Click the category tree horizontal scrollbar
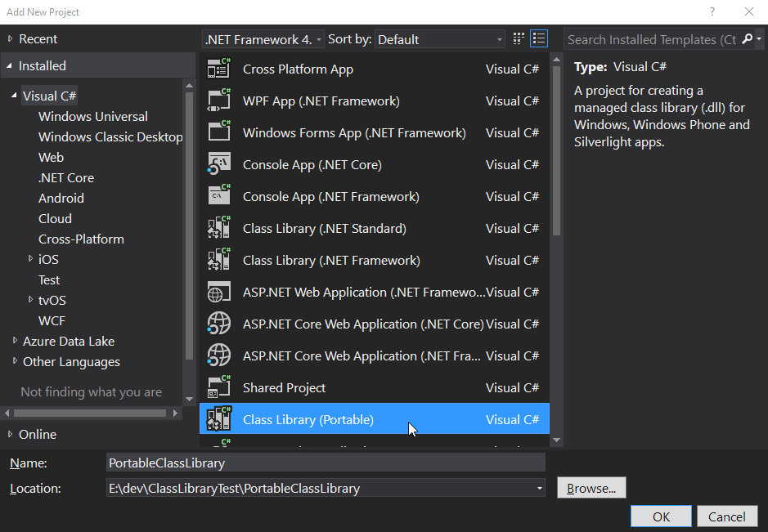The width and height of the screenshot is (768, 532). click(90, 413)
